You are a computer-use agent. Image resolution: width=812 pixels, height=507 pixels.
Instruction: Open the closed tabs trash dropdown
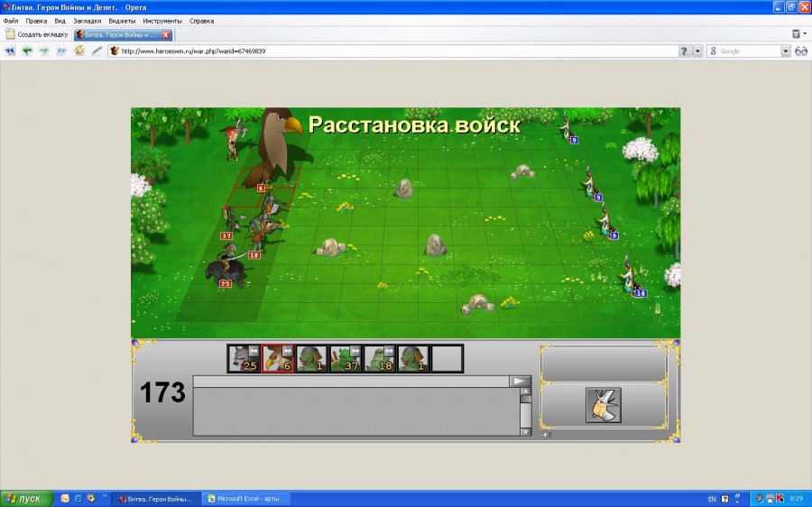[x=798, y=34]
